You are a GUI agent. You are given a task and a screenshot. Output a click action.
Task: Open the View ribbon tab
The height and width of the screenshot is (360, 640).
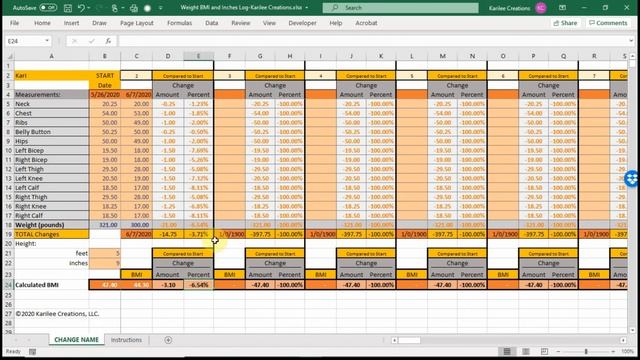[269, 23]
